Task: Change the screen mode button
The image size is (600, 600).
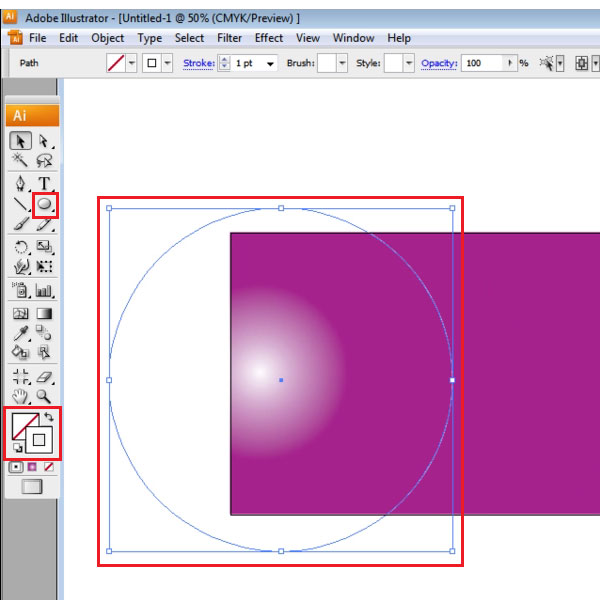Action: pos(32,487)
